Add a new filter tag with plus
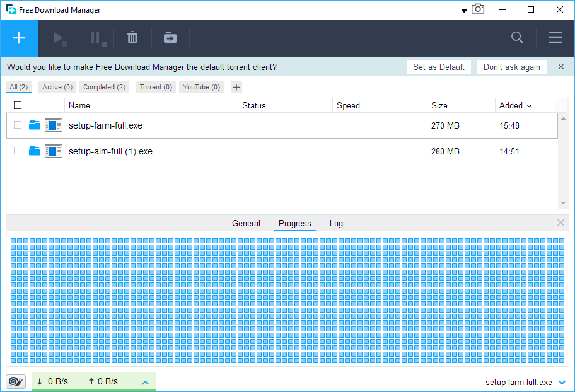Screen dimensions: 575x392 coord(236,87)
